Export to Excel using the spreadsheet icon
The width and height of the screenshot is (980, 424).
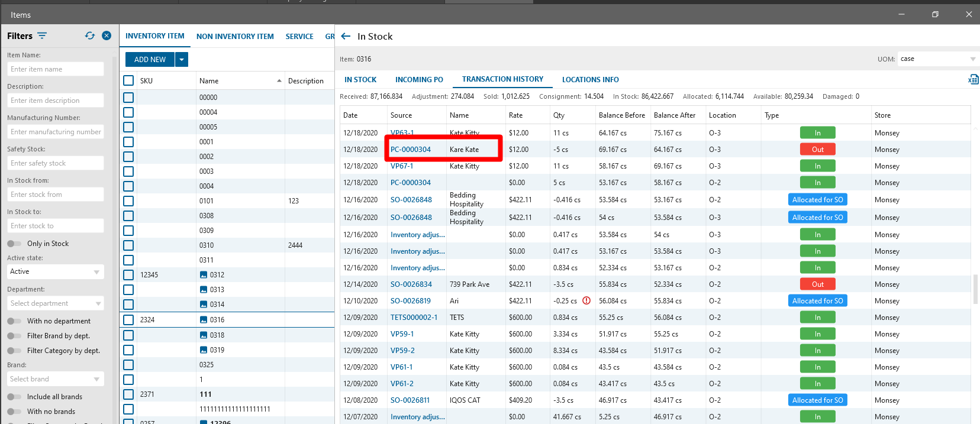[x=973, y=80]
